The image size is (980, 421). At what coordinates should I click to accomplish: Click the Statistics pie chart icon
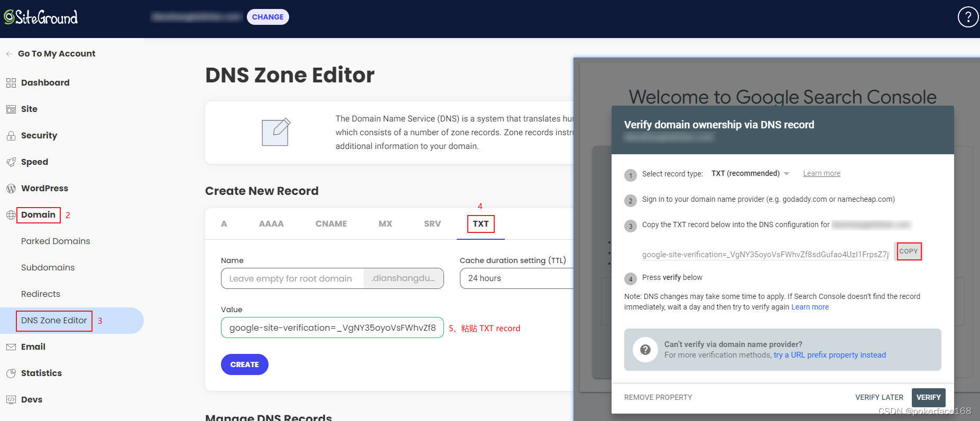point(11,373)
